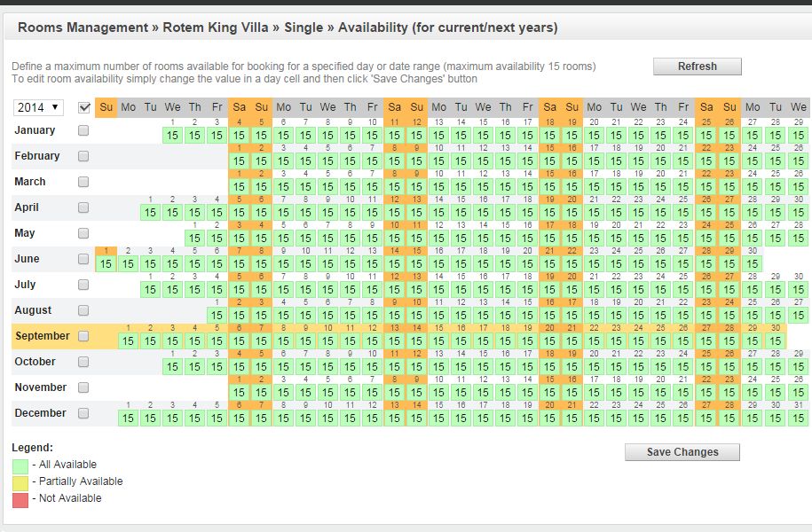The image size is (812, 532).
Task: Click the Legend: heading text
Action: click(x=32, y=448)
